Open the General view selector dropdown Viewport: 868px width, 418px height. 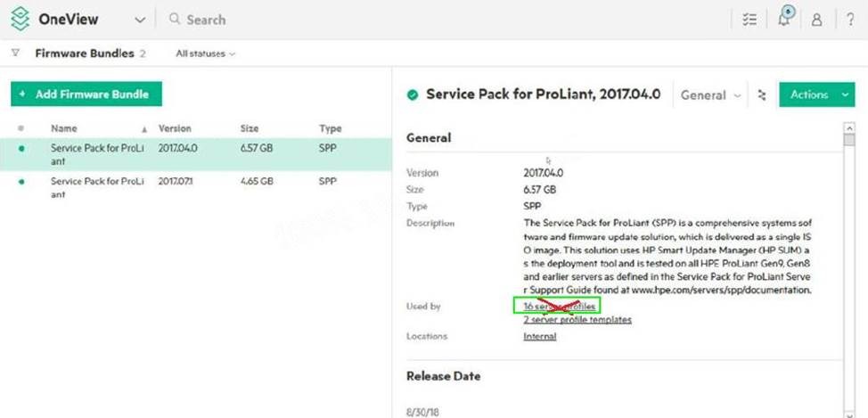click(711, 94)
